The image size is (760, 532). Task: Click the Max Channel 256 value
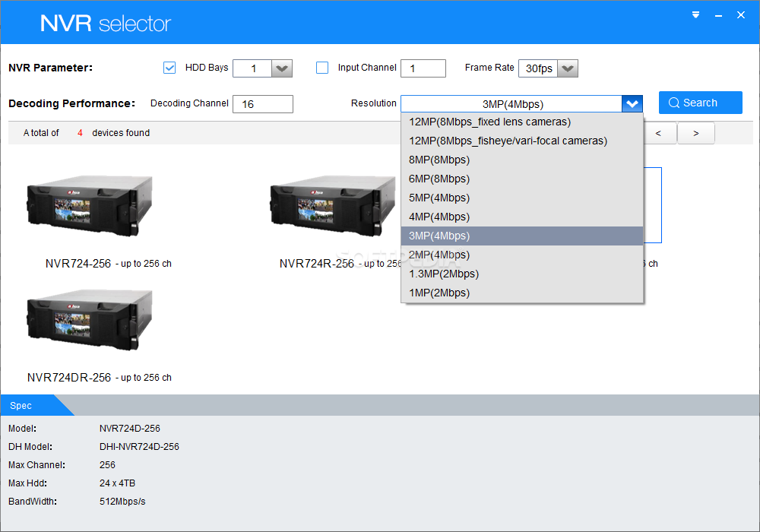107,465
